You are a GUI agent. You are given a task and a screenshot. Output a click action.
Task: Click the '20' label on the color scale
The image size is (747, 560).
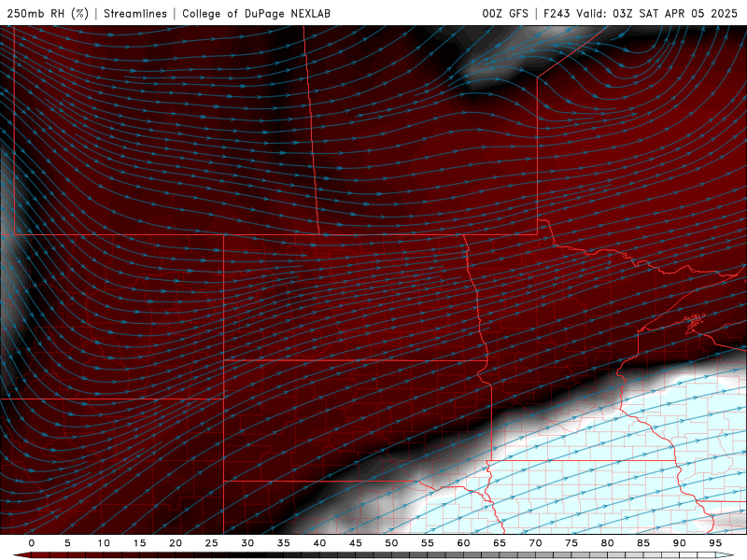(x=176, y=543)
